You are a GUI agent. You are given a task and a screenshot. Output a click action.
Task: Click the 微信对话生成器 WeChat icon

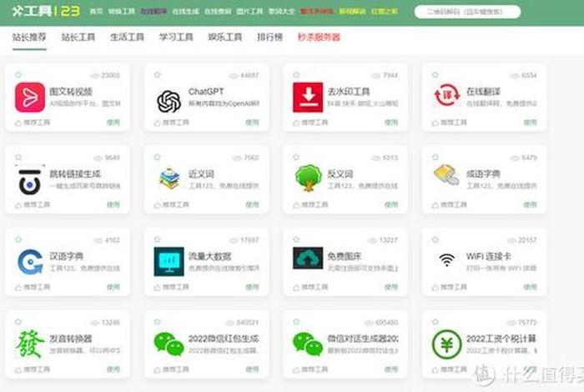tap(308, 344)
